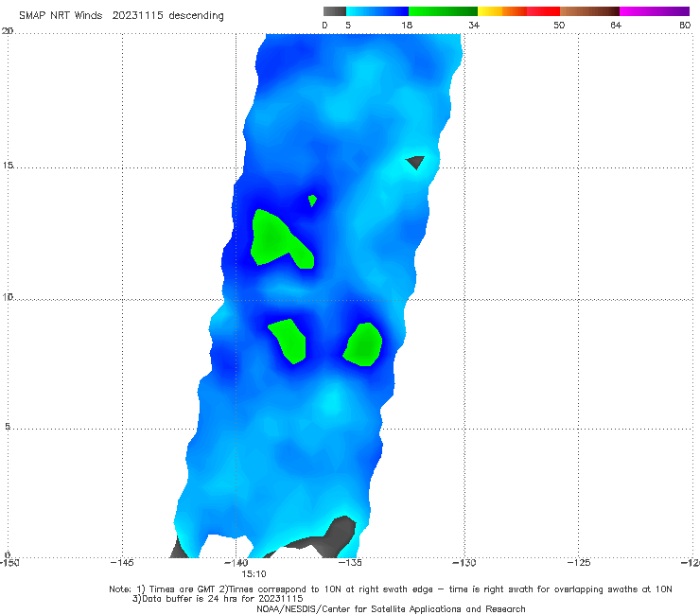Click the cyan-to-blue color bar segment
The height and width of the screenshot is (615, 700).
pyautogui.click(x=377, y=11)
